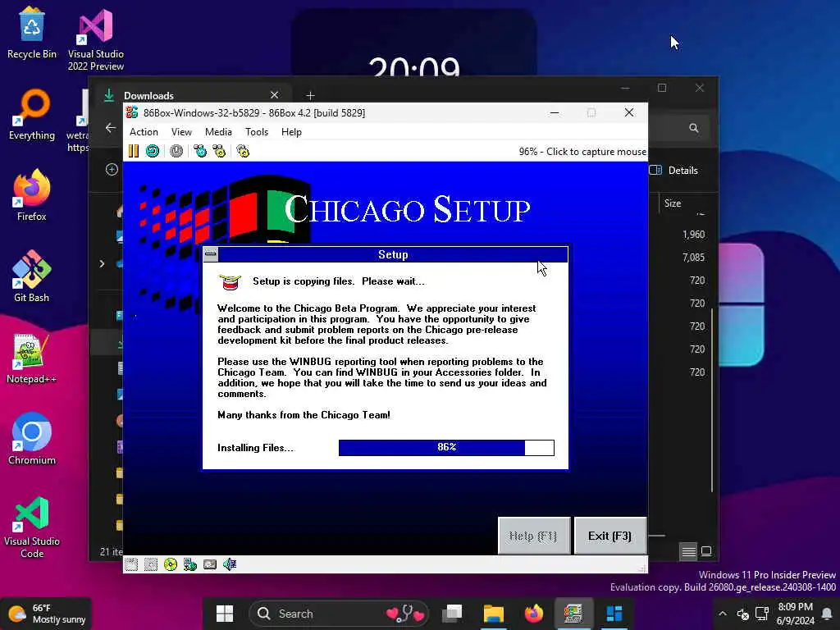The image size is (840, 630).
Task: Open the Chromium desktop icon
Action: click(x=32, y=439)
